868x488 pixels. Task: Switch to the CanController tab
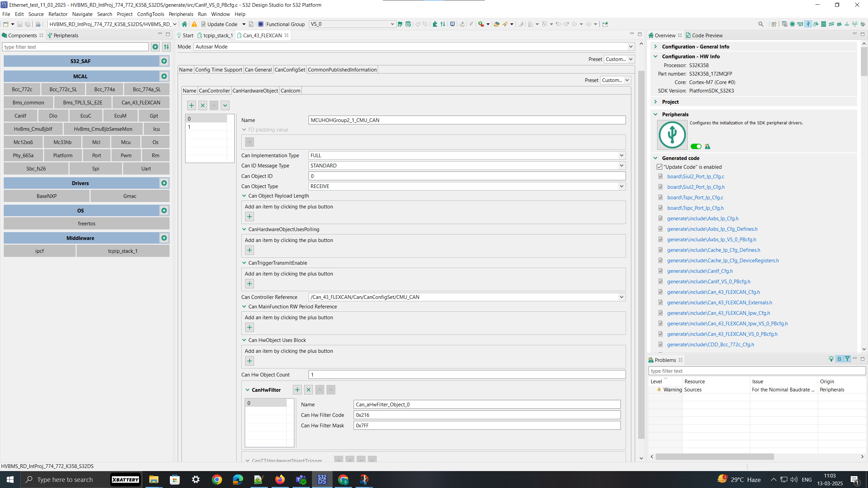point(214,90)
